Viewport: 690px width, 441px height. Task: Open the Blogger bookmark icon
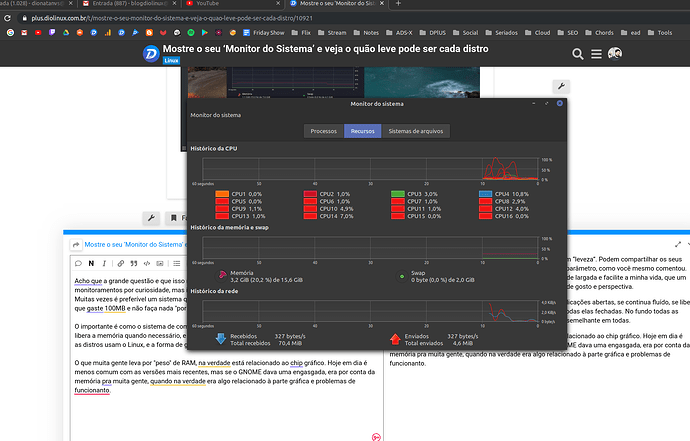[x=149, y=33]
